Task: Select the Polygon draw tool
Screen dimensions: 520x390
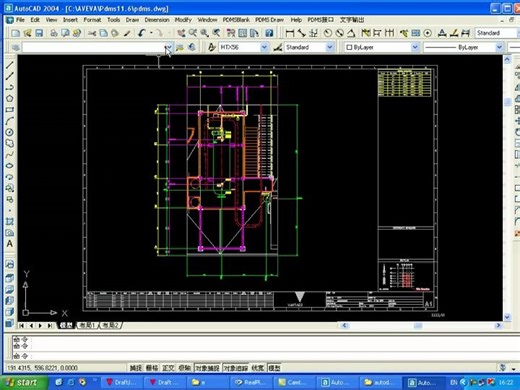Action: click(x=10, y=98)
